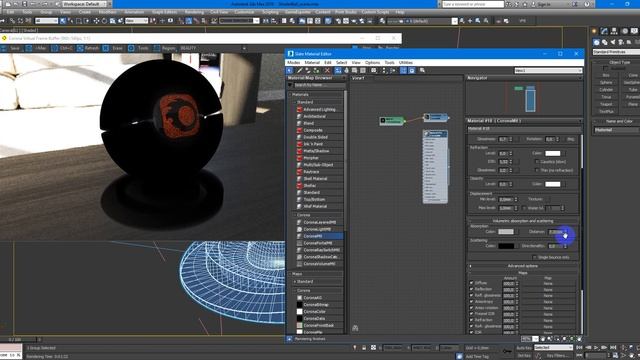This screenshot has width=640, height=360.
Task: Click the Scattering black color swatch
Action: point(506,246)
